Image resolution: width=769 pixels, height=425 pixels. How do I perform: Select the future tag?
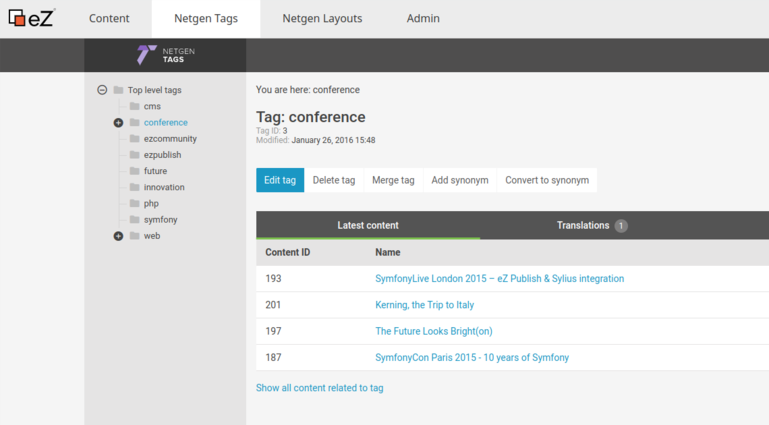pos(155,171)
